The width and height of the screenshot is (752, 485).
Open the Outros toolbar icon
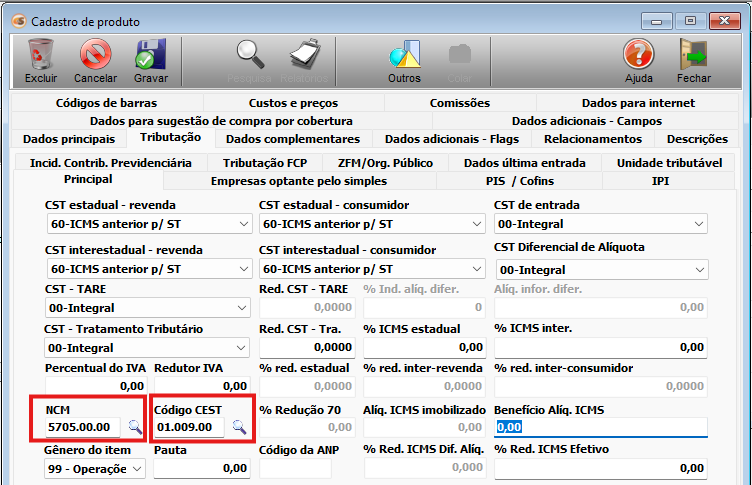click(404, 60)
